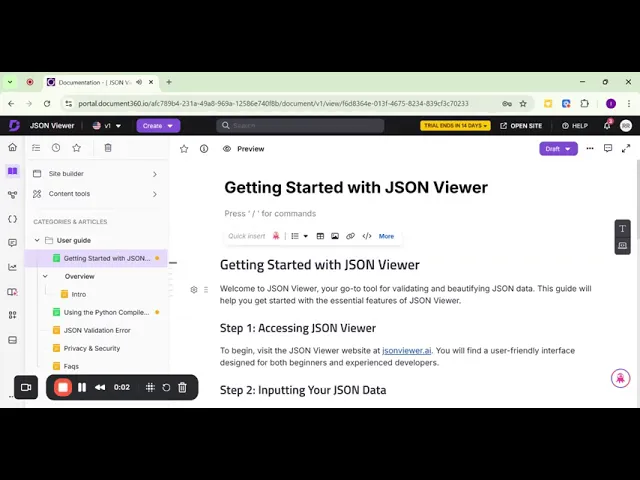Viewport: 640px width, 480px height.
Task: Insert an image from Quick insert
Action: pyautogui.click(x=335, y=236)
